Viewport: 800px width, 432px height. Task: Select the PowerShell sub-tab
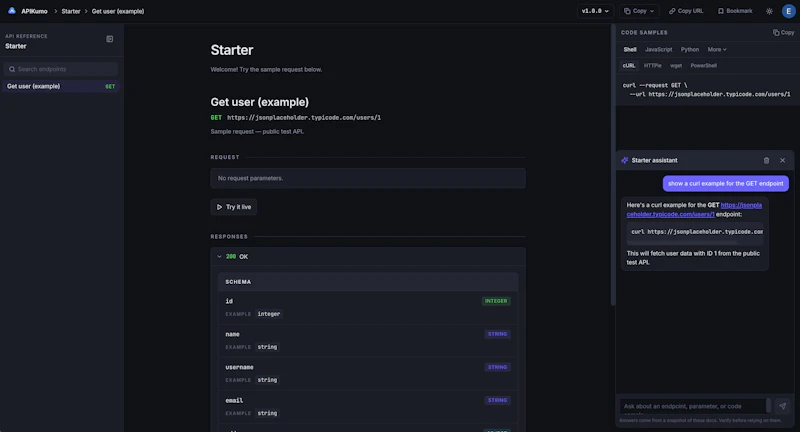click(704, 65)
